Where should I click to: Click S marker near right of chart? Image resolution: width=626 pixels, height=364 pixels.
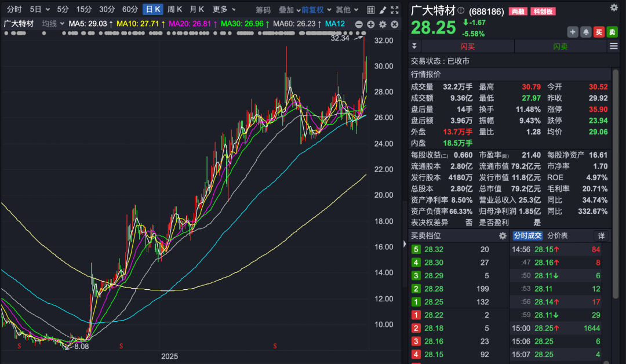[x=275, y=346]
